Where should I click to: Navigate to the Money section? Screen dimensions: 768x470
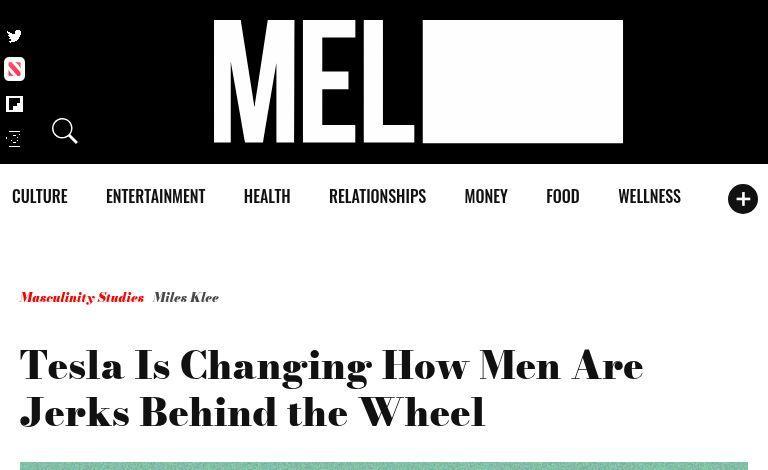[x=486, y=197]
